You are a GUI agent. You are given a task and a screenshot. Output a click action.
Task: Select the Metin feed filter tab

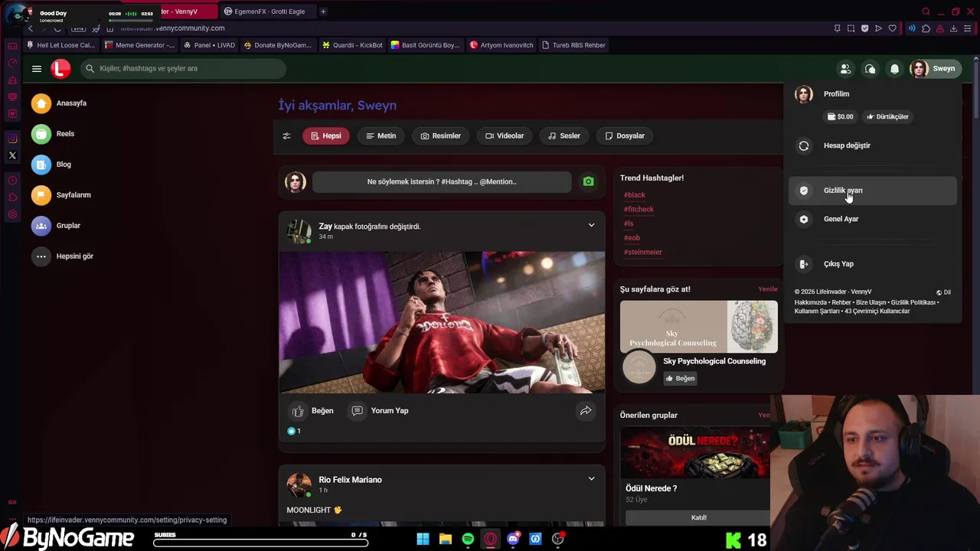pyautogui.click(x=381, y=136)
